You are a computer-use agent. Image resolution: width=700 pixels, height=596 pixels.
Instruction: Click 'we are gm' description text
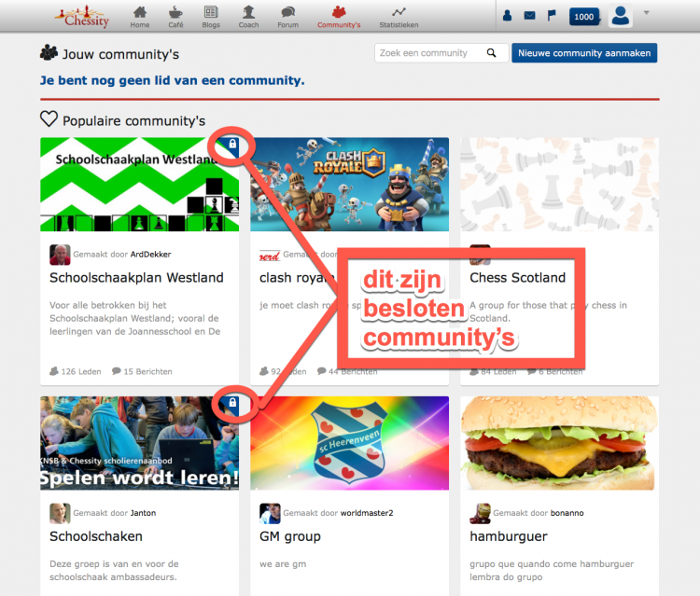click(x=283, y=564)
